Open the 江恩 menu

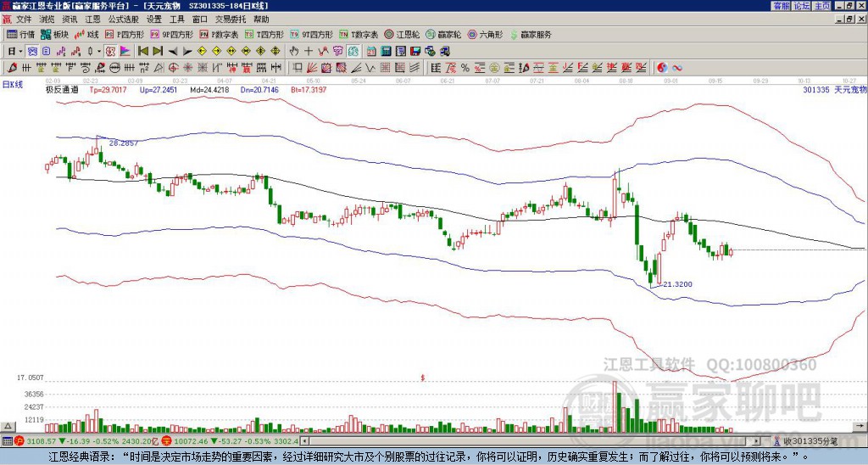(92, 20)
